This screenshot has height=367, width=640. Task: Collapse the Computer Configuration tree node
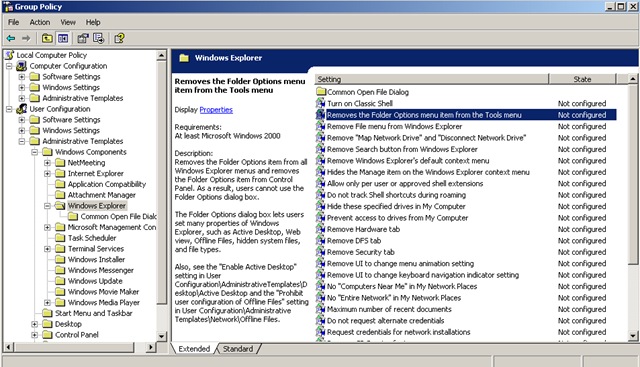(9, 66)
